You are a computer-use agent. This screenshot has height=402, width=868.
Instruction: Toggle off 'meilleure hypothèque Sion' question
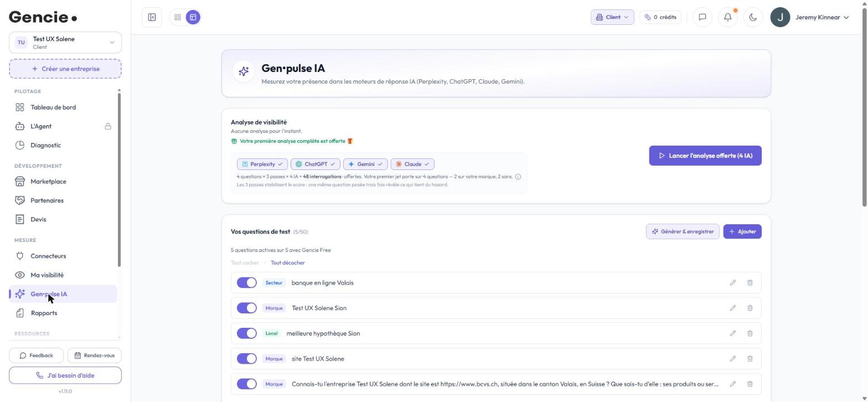(247, 333)
